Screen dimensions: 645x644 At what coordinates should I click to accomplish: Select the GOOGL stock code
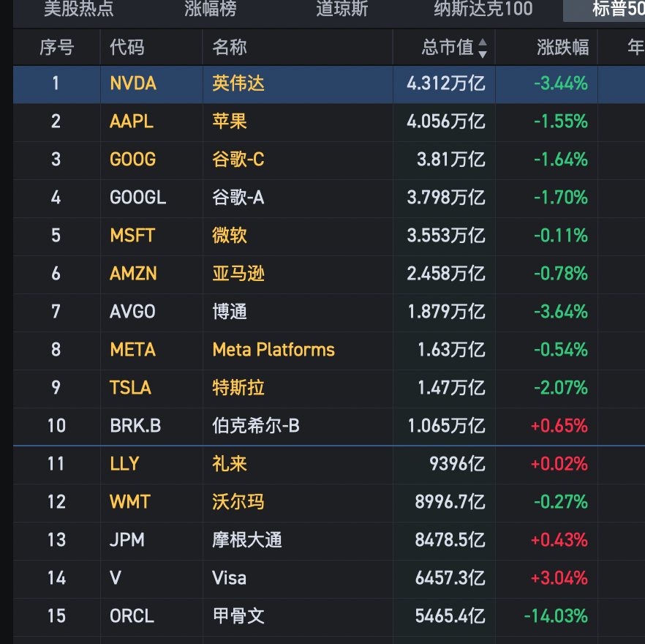tap(137, 198)
